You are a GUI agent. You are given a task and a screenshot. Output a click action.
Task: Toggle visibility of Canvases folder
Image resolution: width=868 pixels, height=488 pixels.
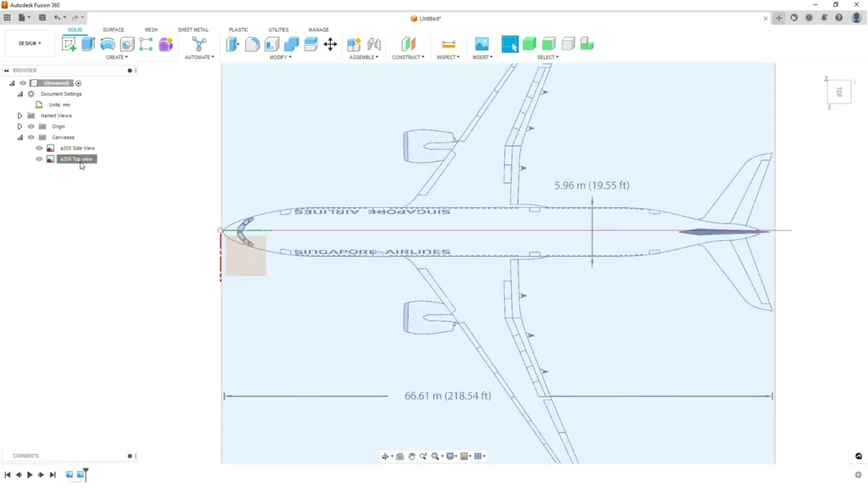[31, 137]
